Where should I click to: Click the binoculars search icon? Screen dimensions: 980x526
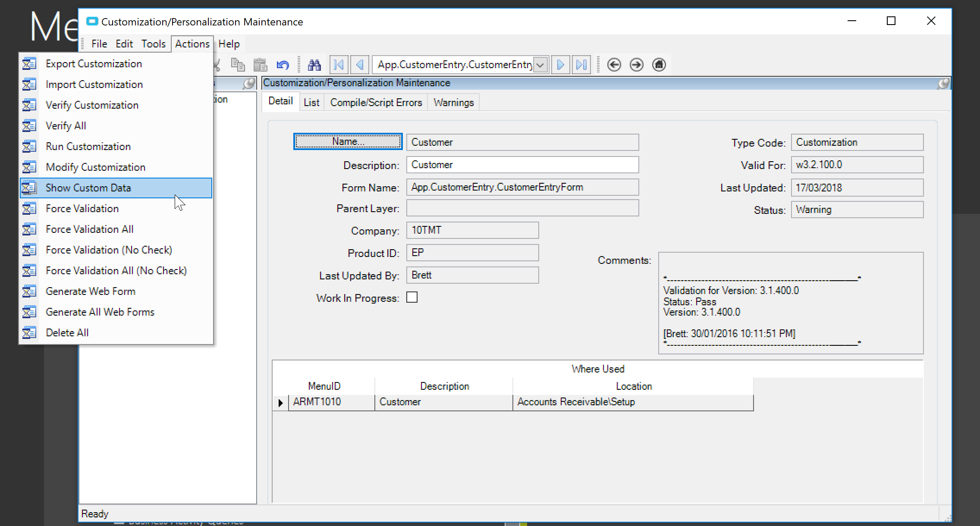coord(314,65)
